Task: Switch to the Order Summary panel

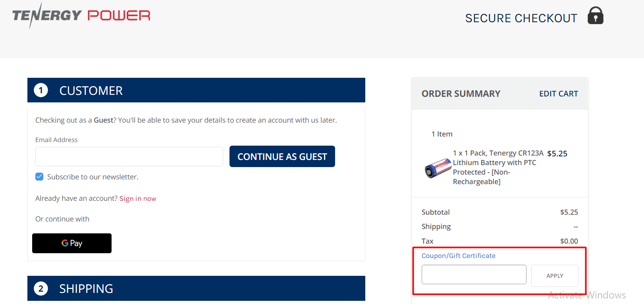Action: 461,93
